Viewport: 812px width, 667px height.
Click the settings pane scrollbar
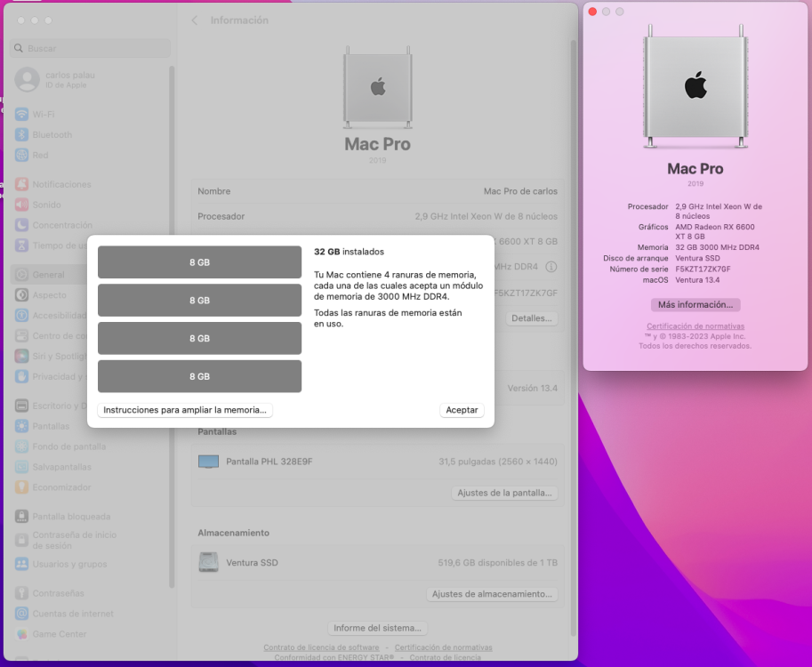point(574,336)
